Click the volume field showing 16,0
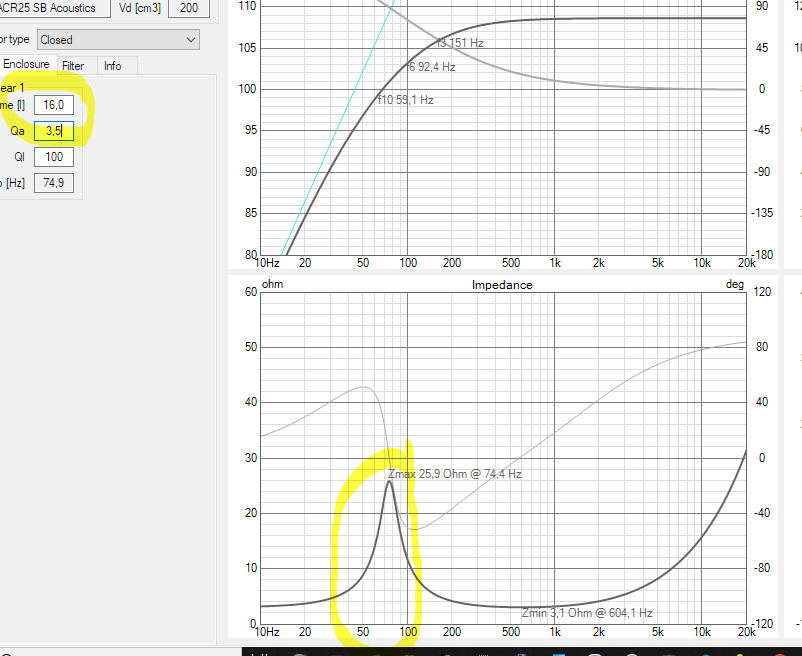This screenshot has height=656, width=802. 54,105
